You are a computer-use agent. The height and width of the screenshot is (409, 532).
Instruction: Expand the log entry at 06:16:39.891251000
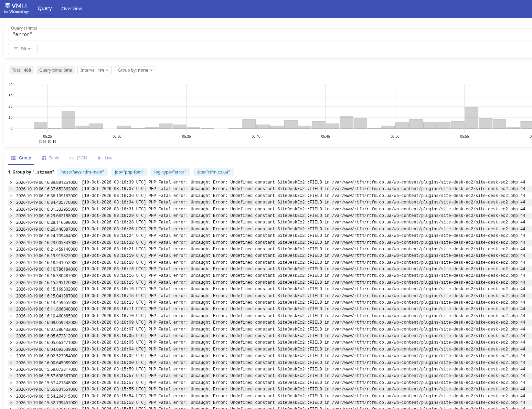coord(11,182)
